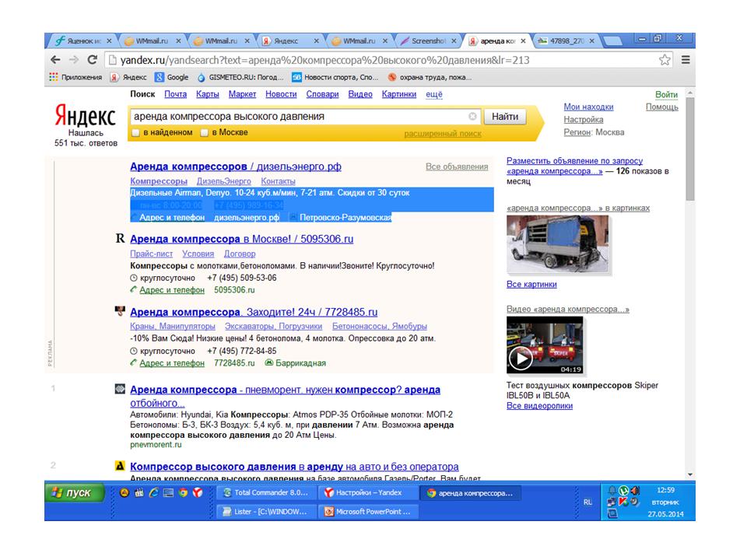The width and height of the screenshot is (747, 560).
Task: Open the Приложения apps bookmark
Action: pos(75,77)
